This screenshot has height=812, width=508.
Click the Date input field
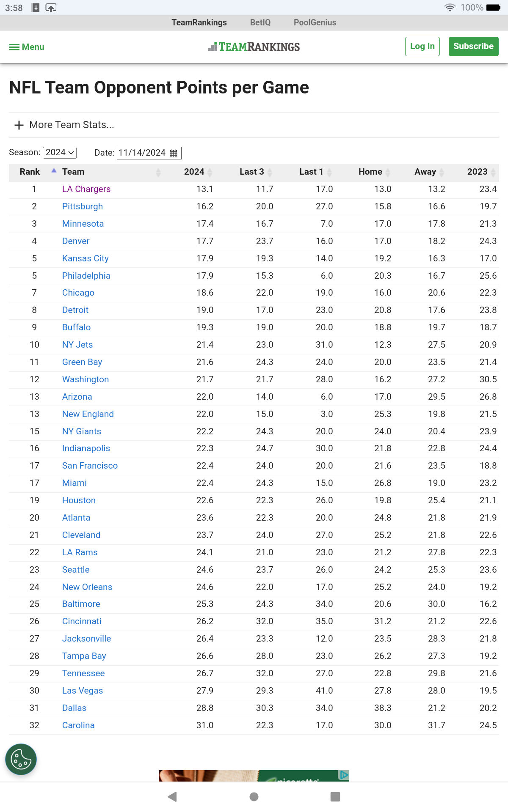(x=142, y=153)
